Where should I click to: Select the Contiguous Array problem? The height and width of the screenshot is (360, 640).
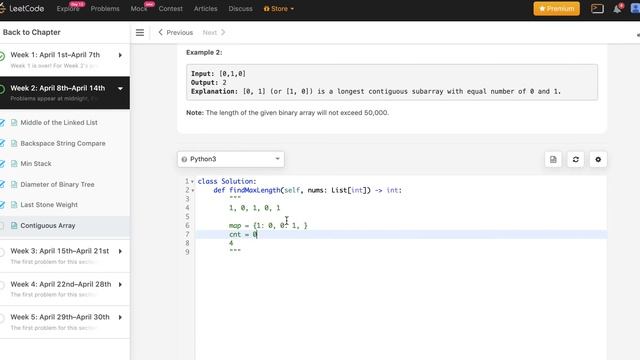(48, 226)
